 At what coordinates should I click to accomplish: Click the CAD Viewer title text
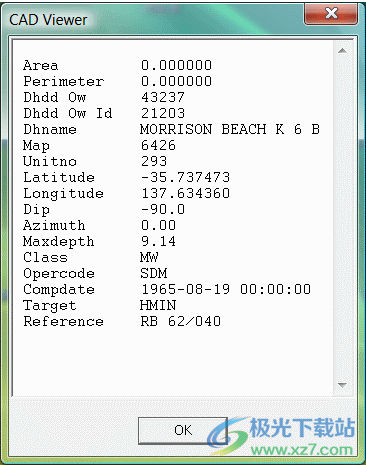tap(48, 20)
